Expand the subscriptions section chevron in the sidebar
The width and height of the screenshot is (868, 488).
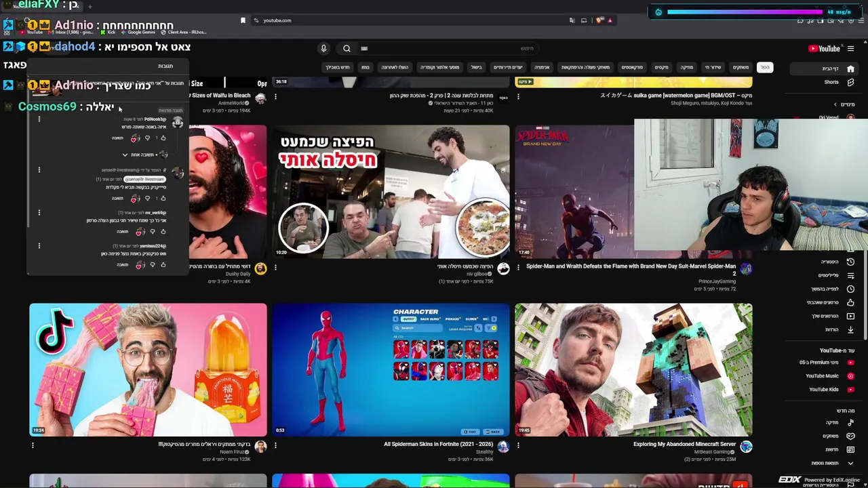(835, 104)
